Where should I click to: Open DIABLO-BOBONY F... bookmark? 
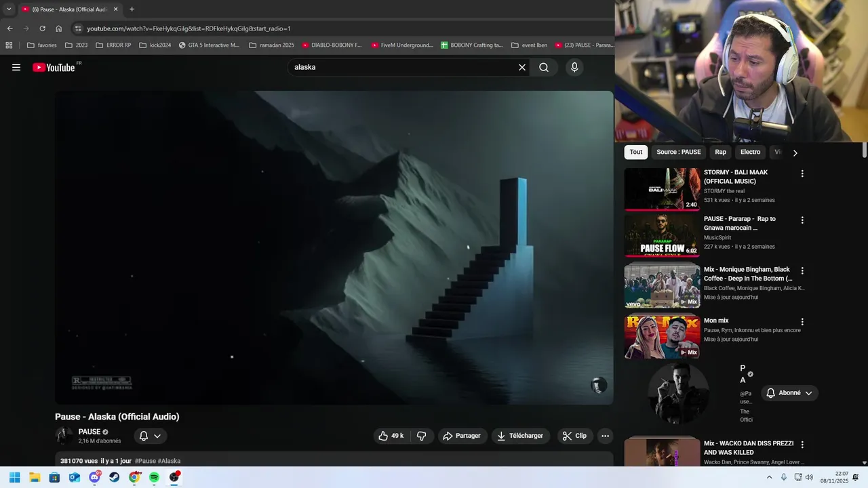click(332, 45)
